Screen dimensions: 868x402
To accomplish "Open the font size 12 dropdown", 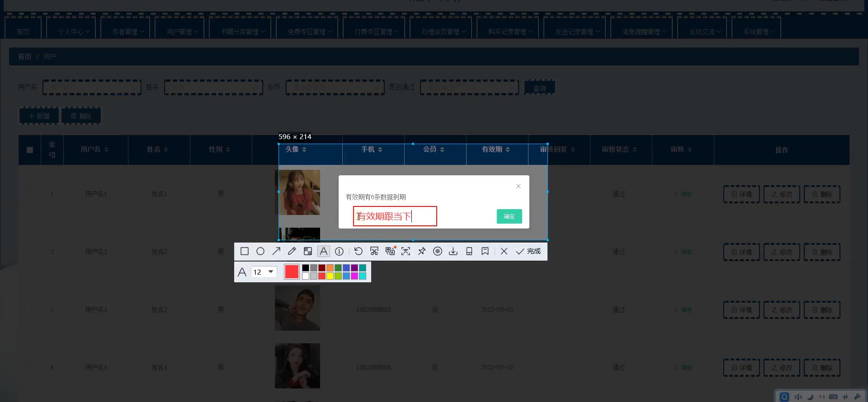I will pos(264,272).
